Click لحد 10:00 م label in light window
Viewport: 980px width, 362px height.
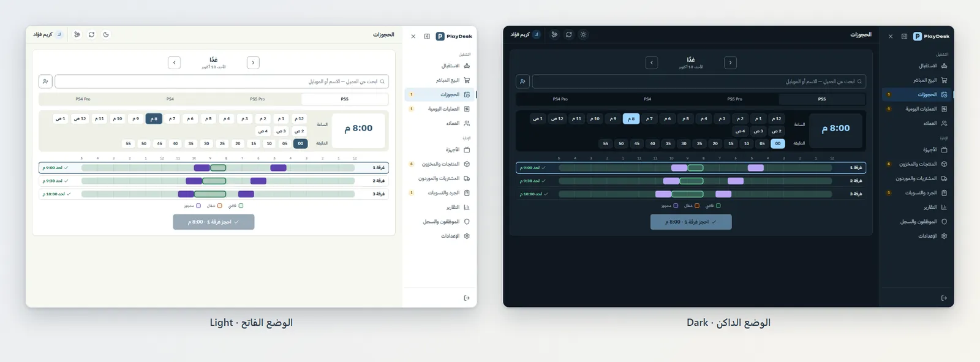[56, 194]
